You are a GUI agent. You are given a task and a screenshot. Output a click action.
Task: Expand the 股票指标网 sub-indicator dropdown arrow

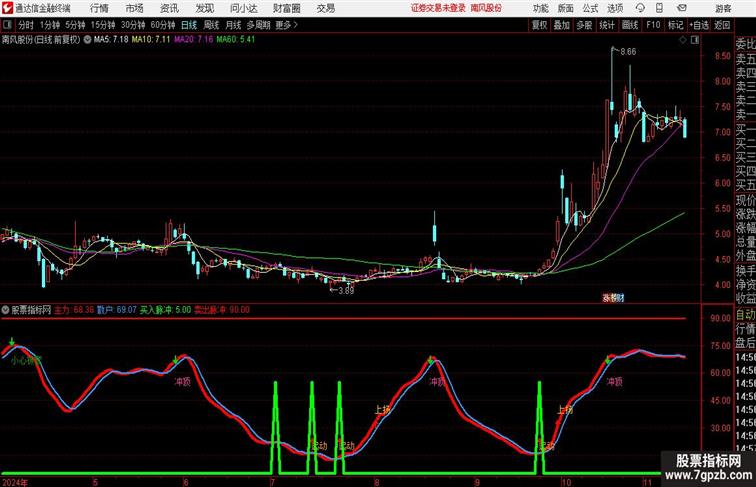point(5,310)
